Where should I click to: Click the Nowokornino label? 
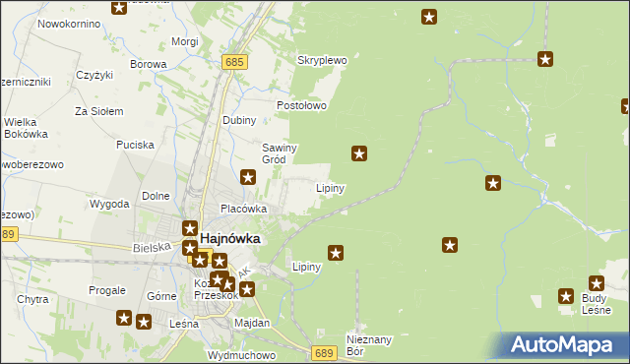[69, 24]
